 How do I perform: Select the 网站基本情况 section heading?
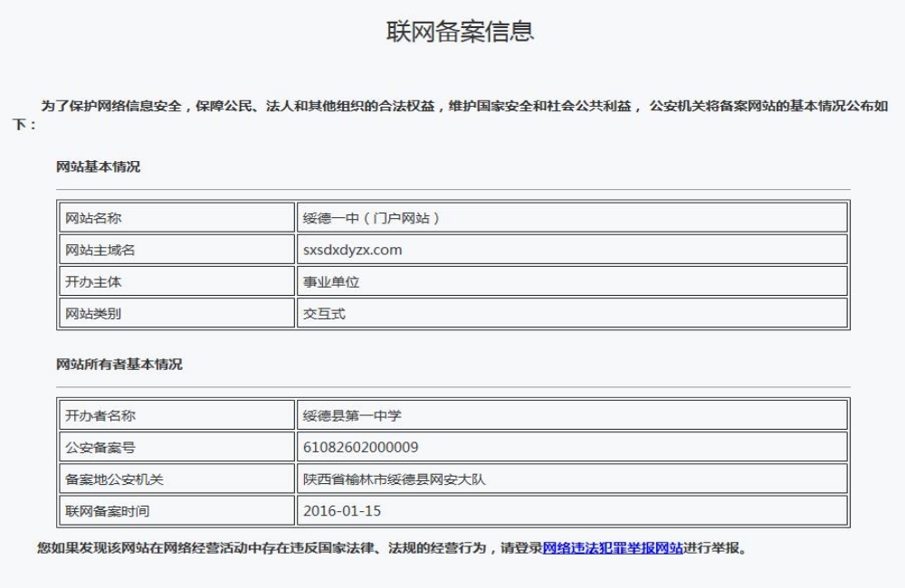(x=98, y=166)
